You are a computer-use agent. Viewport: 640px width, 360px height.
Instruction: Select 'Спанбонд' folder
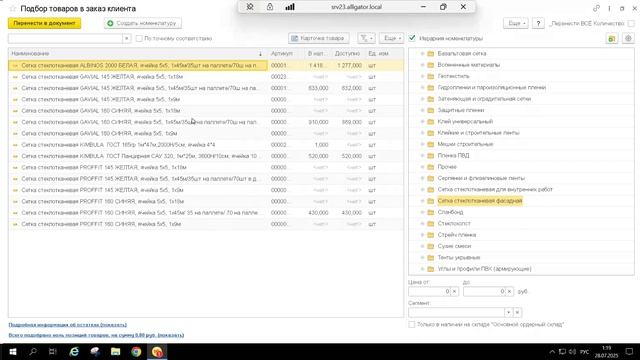(450, 212)
